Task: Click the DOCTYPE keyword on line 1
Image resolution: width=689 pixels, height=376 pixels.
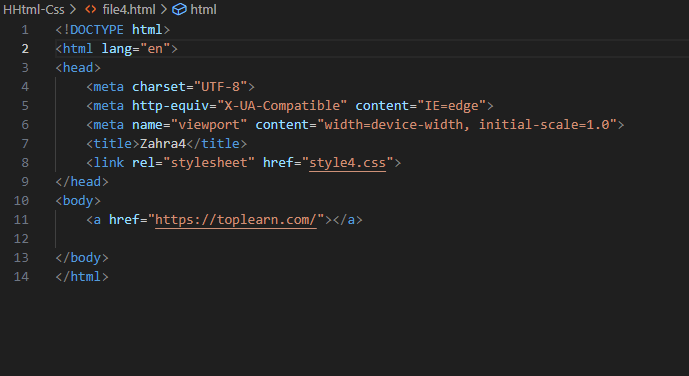Action: click(x=97, y=30)
